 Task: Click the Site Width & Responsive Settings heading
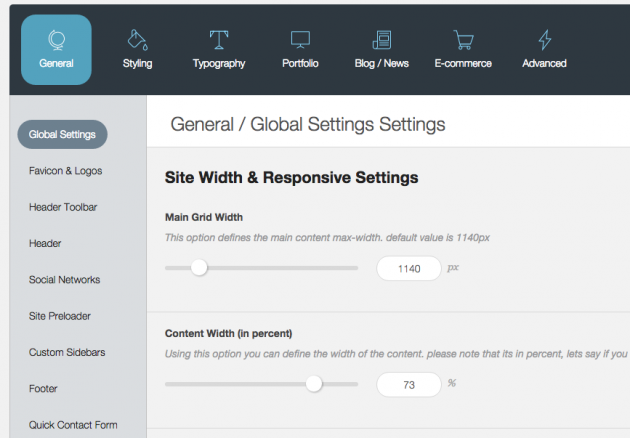tap(292, 178)
